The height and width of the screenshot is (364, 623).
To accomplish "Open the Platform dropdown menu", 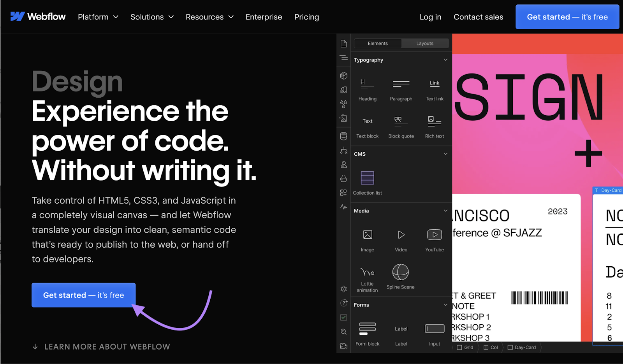I will [98, 17].
